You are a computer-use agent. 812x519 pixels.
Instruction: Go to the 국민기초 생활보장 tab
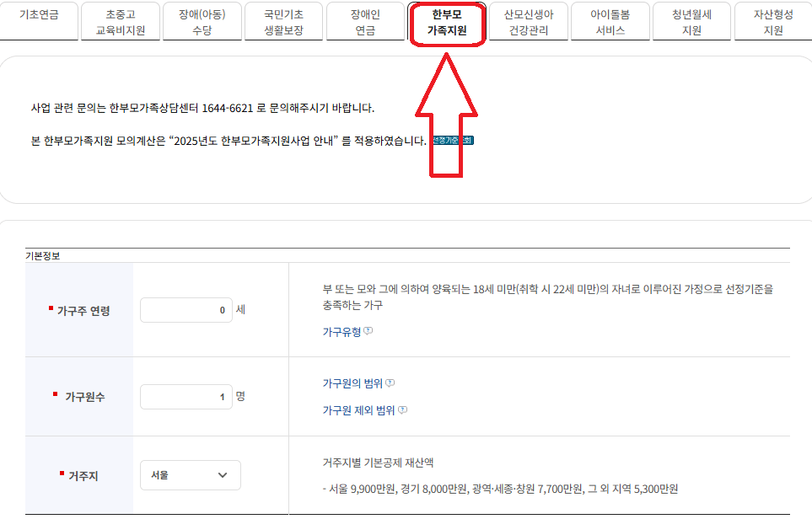(x=283, y=21)
